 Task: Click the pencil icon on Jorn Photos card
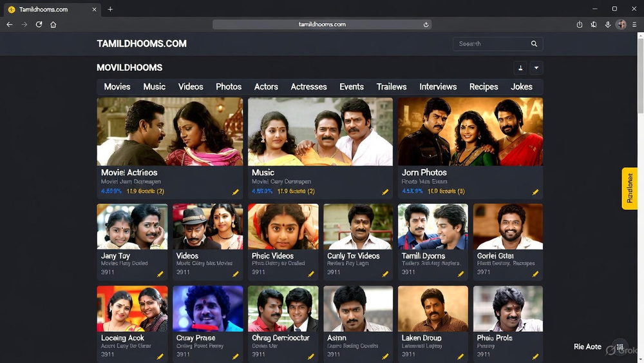point(535,192)
